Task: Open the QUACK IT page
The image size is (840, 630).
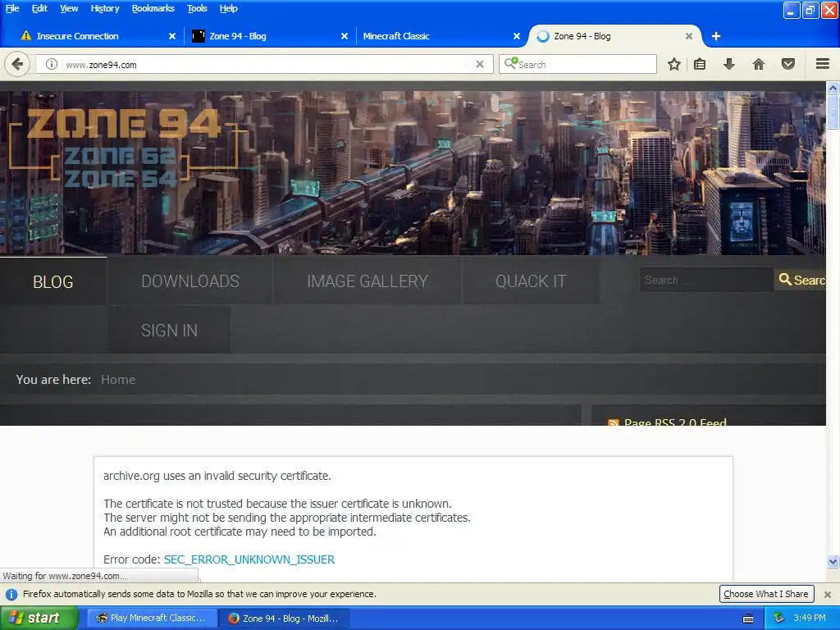Action: (x=531, y=281)
